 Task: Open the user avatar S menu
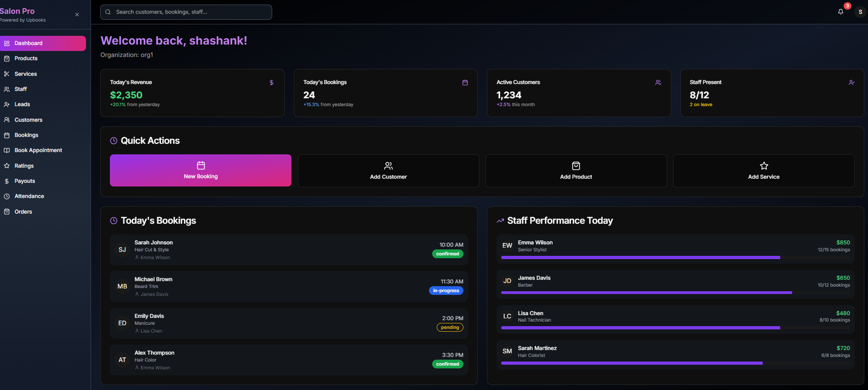pos(860,12)
